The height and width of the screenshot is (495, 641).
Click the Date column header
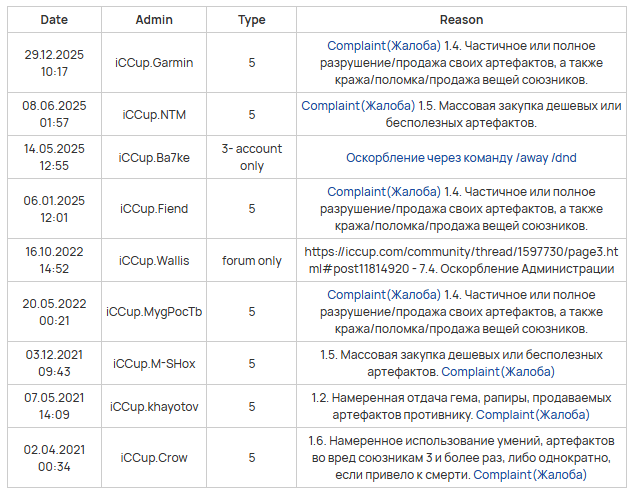(55, 20)
